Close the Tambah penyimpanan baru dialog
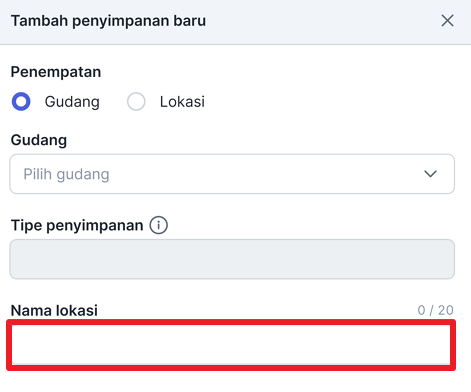Image resolution: width=471 pixels, height=392 pixels. click(x=447, y=21)
